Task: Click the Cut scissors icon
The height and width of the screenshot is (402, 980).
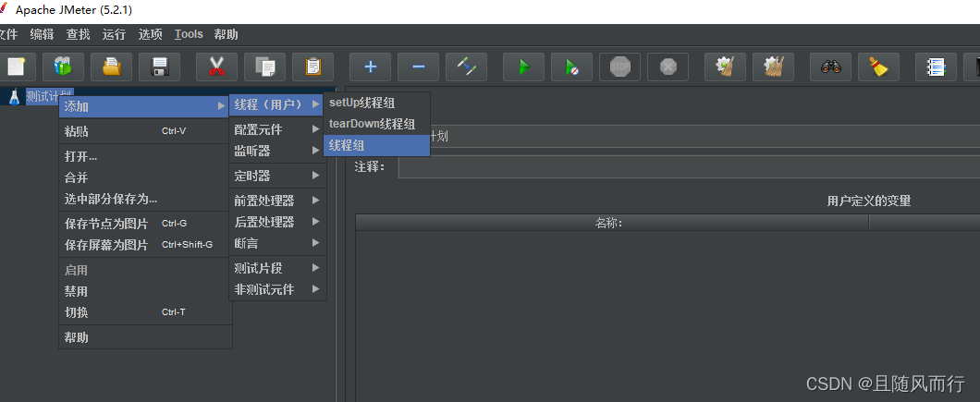Action: click(217, 67)
